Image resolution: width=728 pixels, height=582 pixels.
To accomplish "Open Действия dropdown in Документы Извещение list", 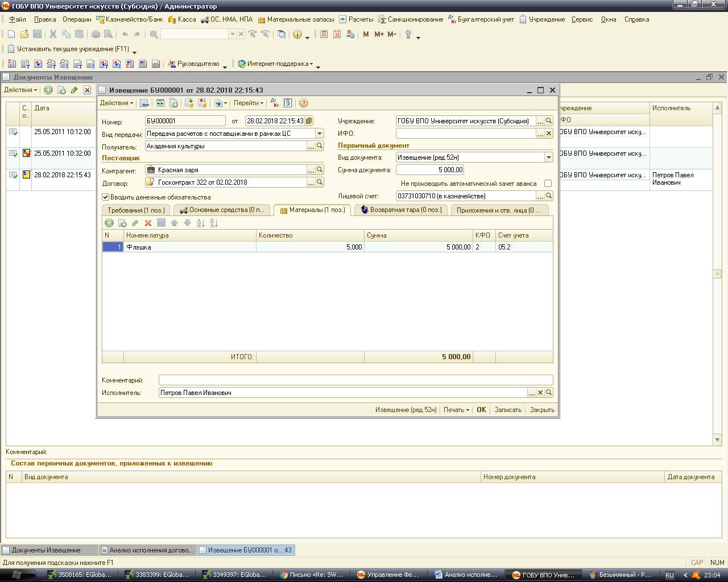I will 20,90.
